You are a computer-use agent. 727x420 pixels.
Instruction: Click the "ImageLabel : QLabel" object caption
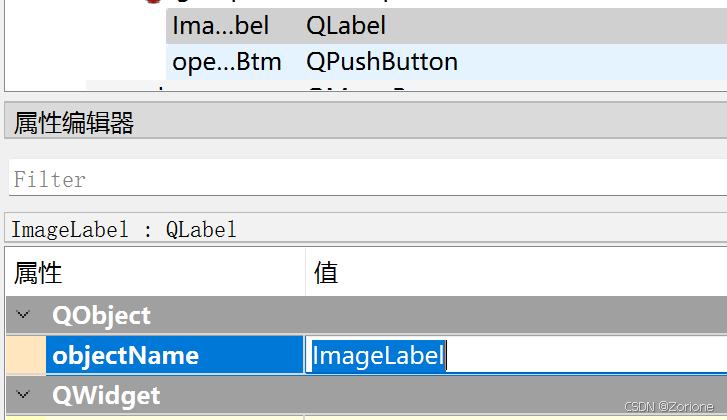[x=124, y=230]
